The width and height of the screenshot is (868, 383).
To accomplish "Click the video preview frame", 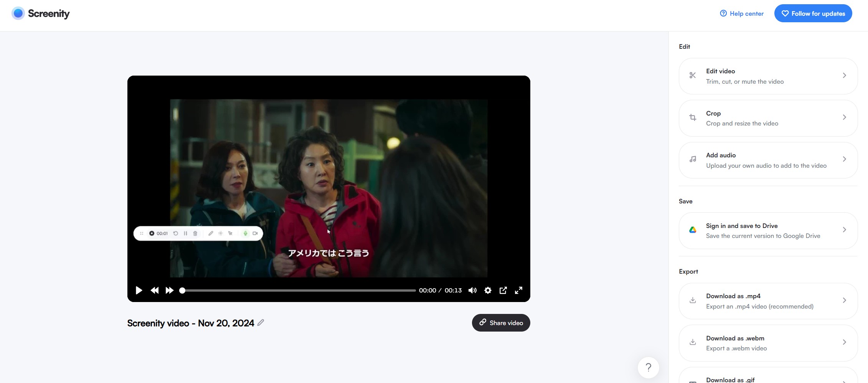I will (329, 188).
